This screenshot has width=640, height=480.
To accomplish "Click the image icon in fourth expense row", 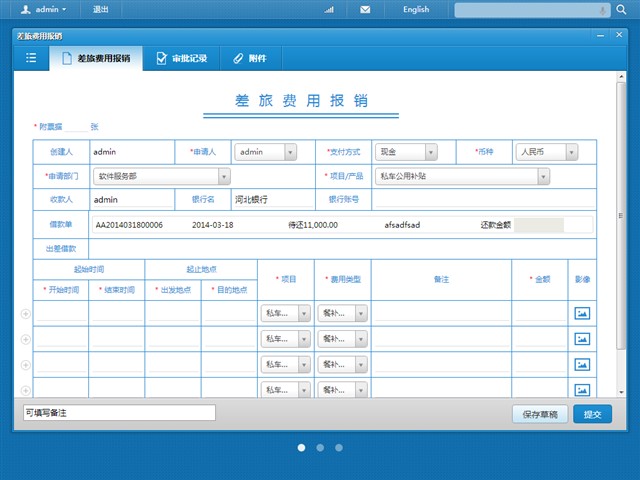I will pos(582,390).
